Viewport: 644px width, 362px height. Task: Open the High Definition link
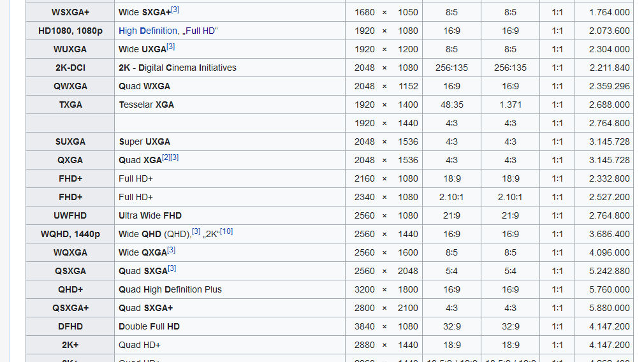pyautogui.click(x=147, y=31)
